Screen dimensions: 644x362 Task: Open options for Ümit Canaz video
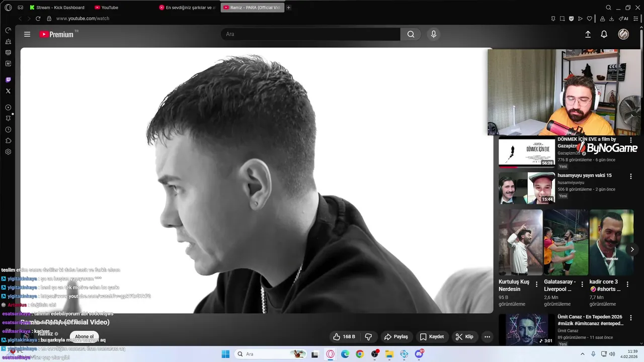[630, 318]
